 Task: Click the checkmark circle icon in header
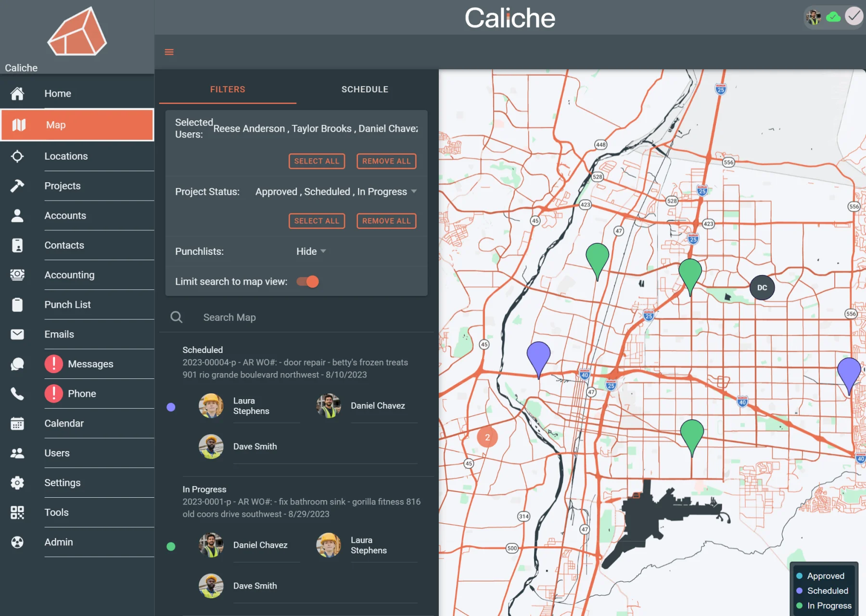click(854, 16)
